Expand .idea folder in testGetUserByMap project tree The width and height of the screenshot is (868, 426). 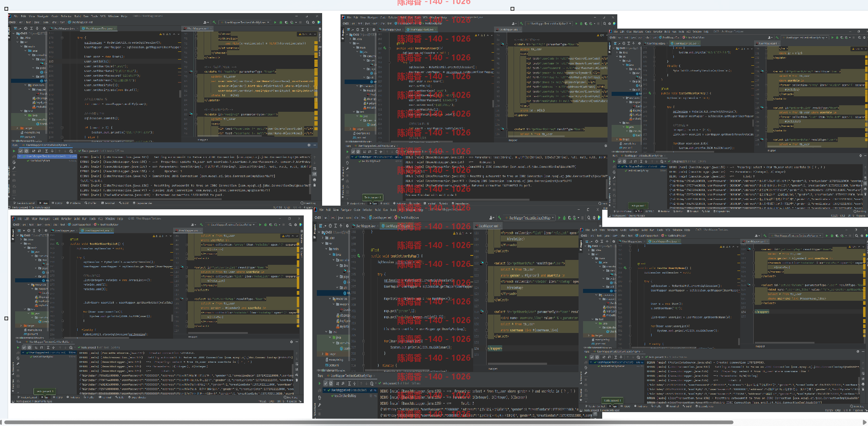coord(323,238)
